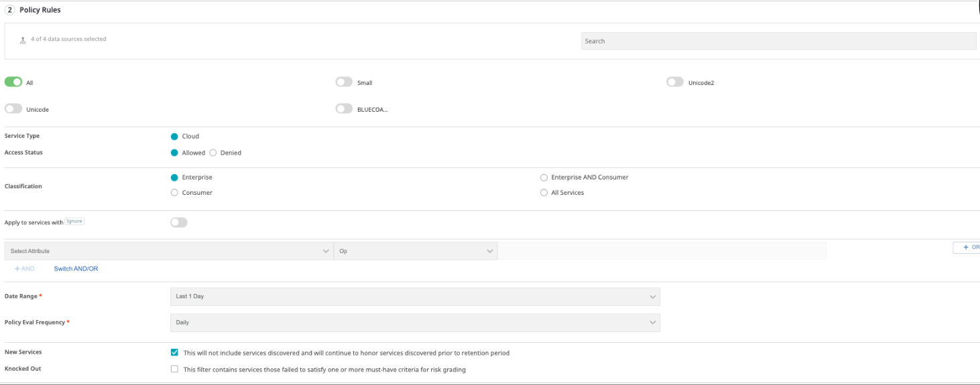The height and width of the screenshot is (385, 980).
Task: Click the data sources Search field
Action: tap(778, 41)
